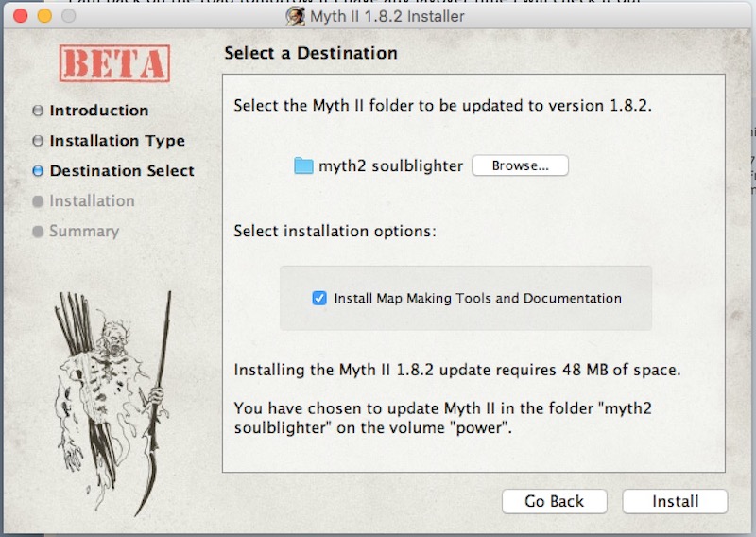Select the myth2 soulblighter folder icon

pos(303,165)
